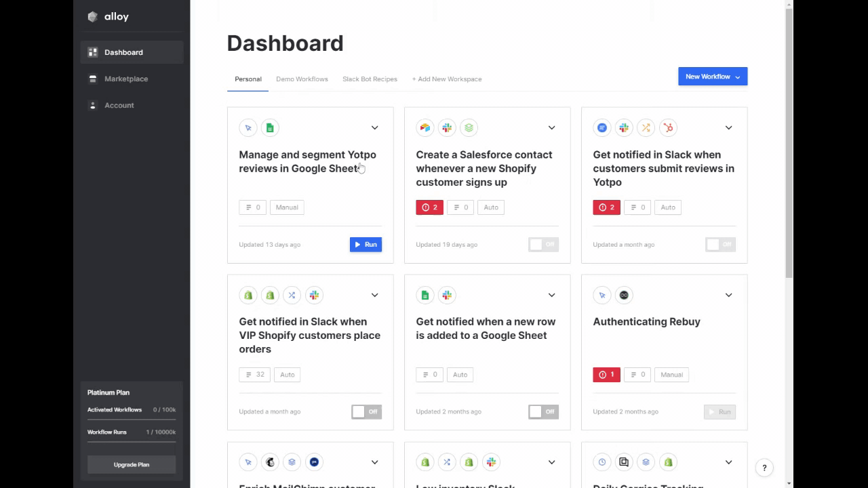Click Google Sheets icon on new row notification card
The width and height of the screenshot is (868, 488).
tap(425, 295)
